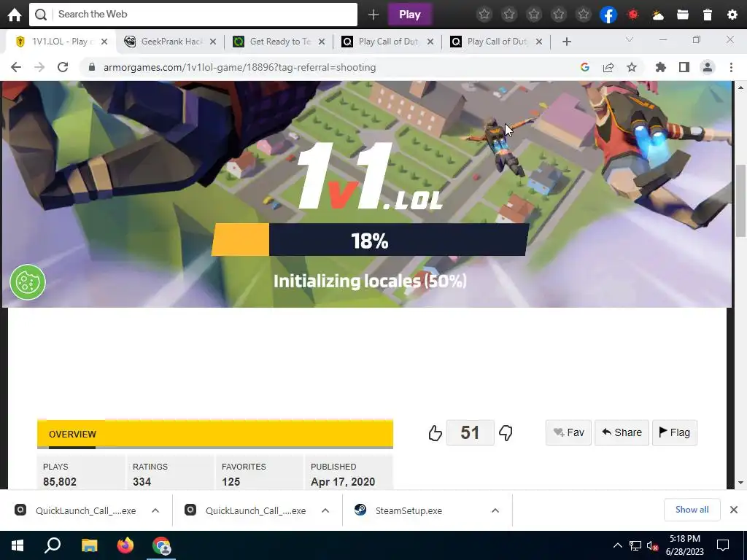
Task: Open a new browser tab
Action: coord(566,42)
